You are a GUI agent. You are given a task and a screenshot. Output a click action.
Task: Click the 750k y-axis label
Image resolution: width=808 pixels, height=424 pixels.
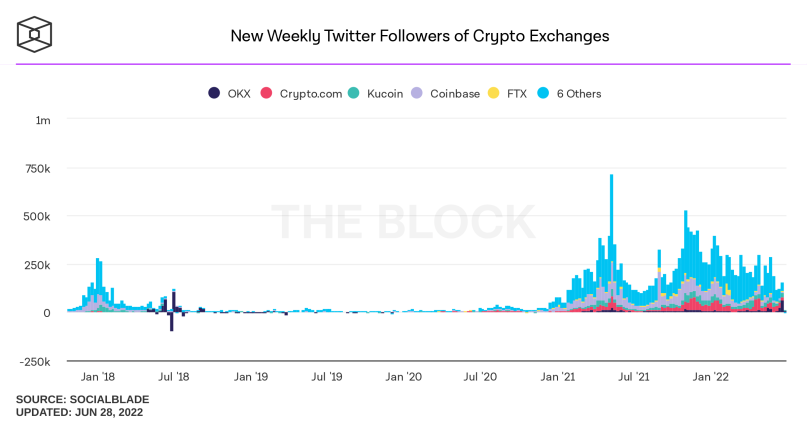pyautogui.click(x=38, y=168)
